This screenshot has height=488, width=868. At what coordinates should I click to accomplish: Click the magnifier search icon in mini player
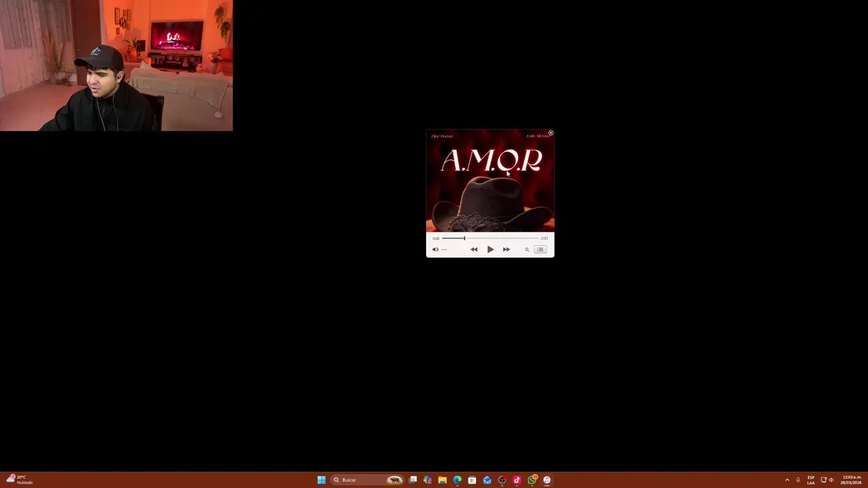tap(527, 249)
